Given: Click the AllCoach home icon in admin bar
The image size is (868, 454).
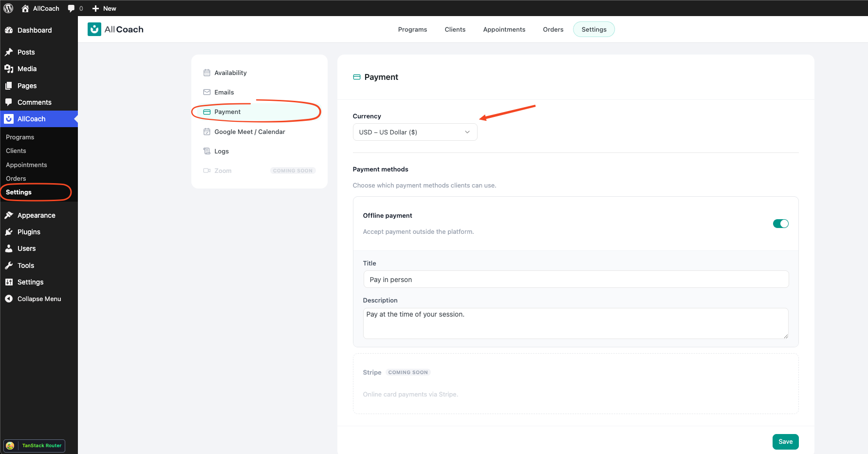Looking at the screenshot, I should point(25,8).
